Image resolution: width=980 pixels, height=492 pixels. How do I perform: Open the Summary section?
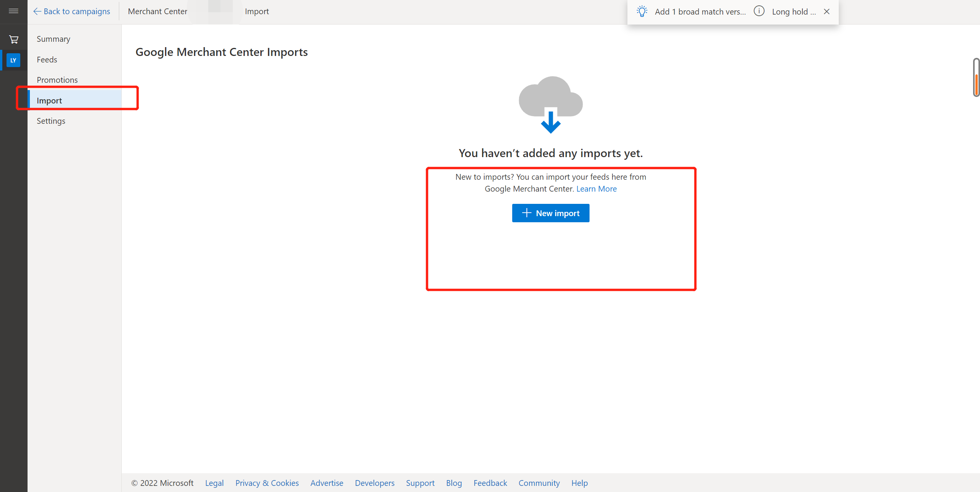(x=54, y=39)
